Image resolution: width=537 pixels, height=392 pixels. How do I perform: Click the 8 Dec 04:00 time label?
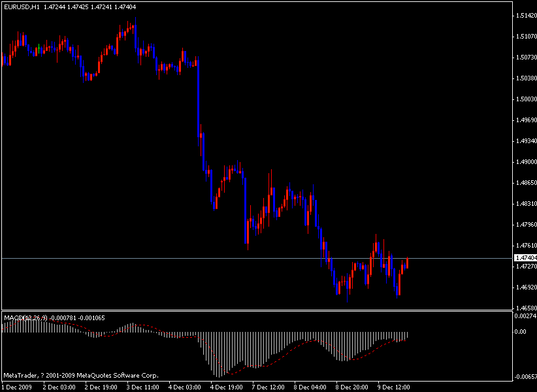pyautogui.click(x=310, y=387)
